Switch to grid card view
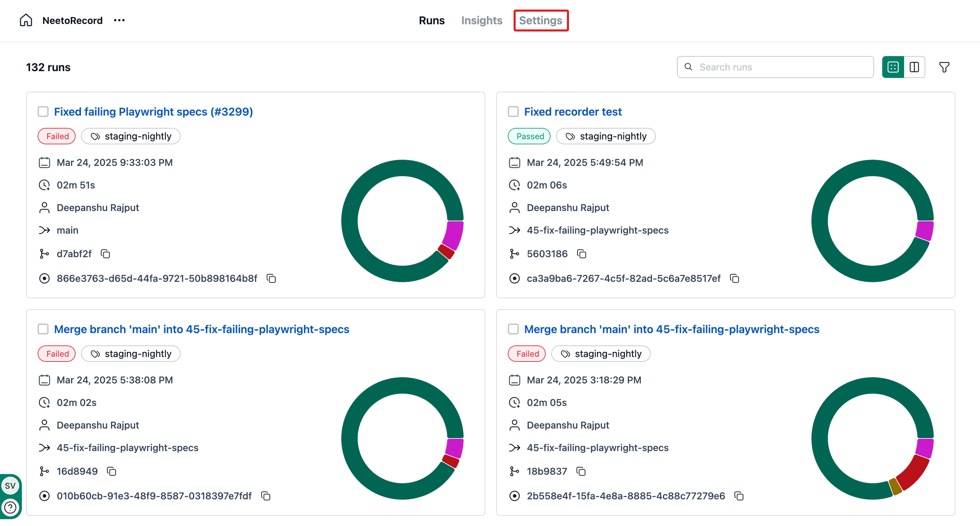 tap(892, 67)
